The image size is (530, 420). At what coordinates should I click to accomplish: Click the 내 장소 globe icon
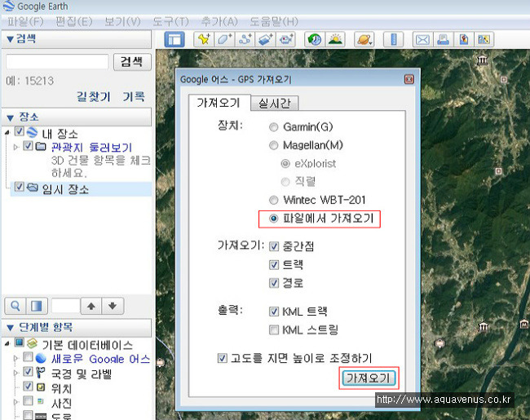pos(32,132)
